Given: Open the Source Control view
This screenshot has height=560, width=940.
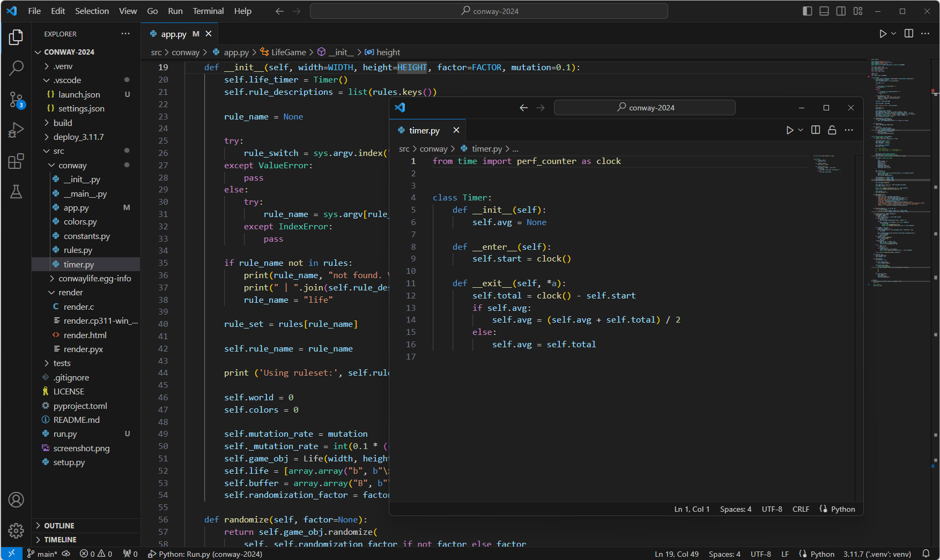Looking at the screenshot, I should [16, 99].
